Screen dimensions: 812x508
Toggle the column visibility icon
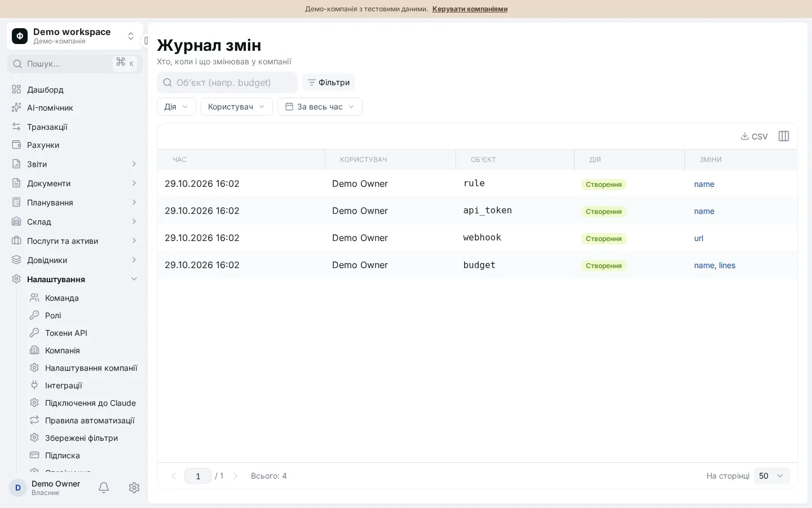784,136
